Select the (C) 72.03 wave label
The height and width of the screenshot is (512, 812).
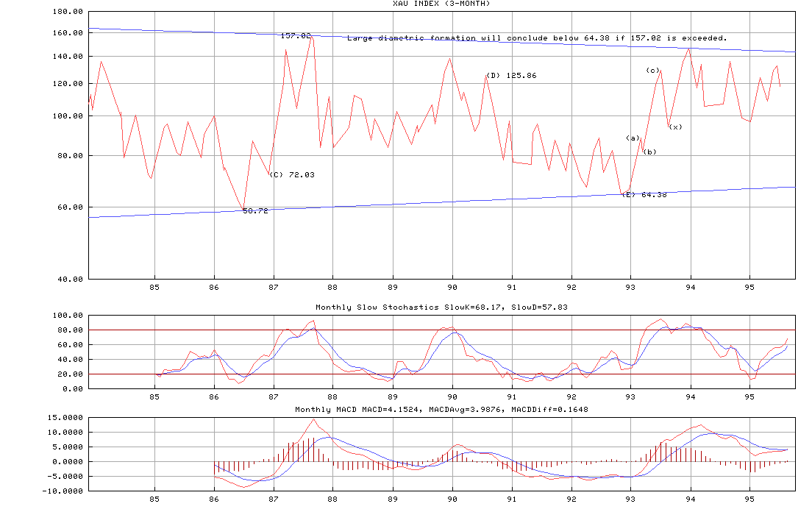[292, 175]
